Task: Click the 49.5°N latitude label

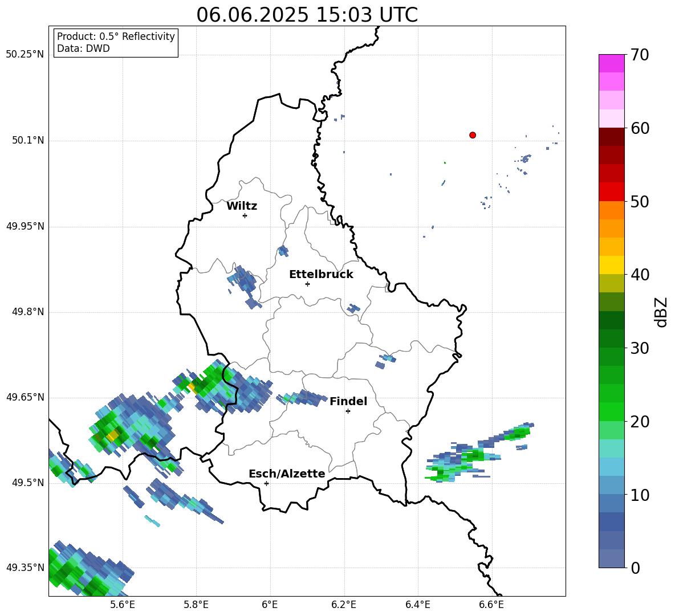Action: click(x=28, y=483)
